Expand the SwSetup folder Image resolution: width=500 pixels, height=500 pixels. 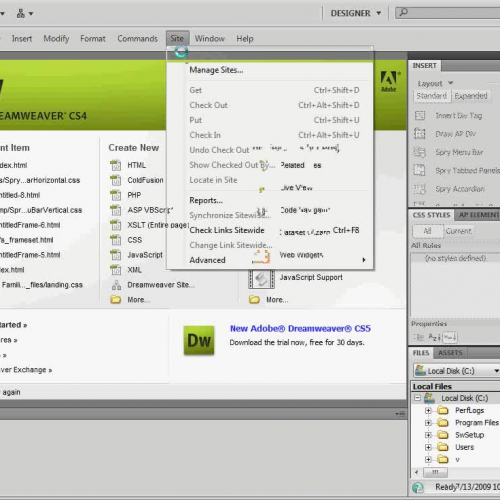pos(428,435)
